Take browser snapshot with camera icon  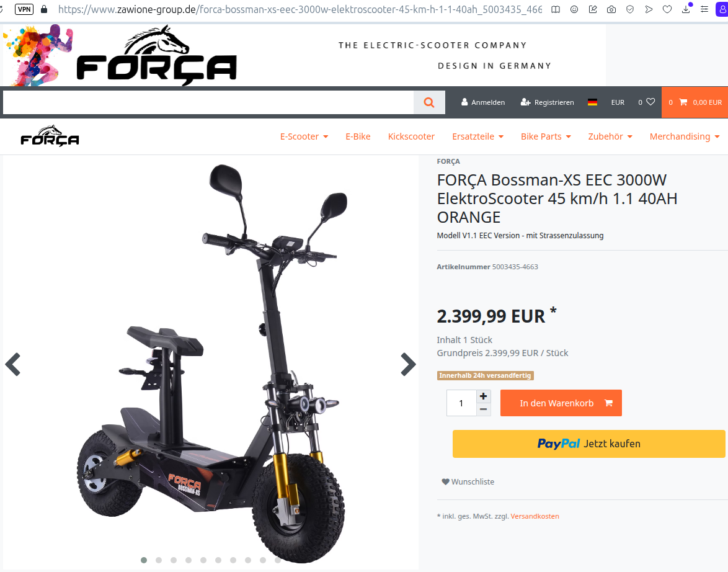pos(611,9)
